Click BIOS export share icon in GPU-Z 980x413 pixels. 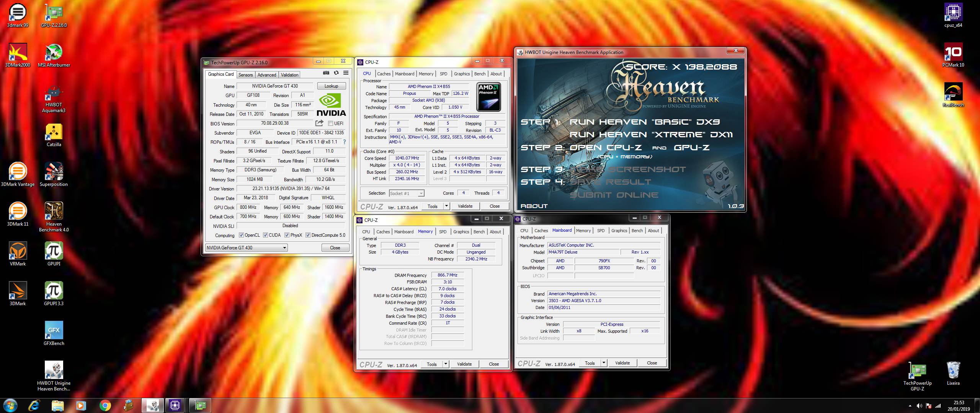click(x=319, y=123)
